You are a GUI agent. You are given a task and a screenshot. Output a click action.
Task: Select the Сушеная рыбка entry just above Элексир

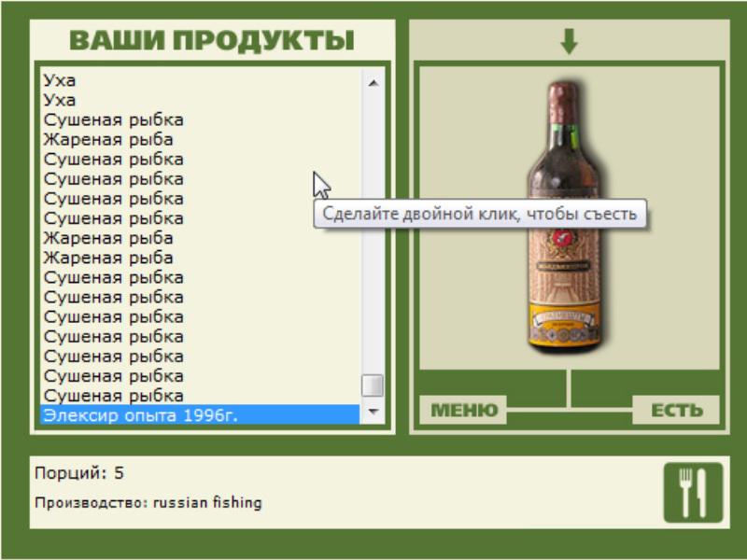(x=200, y=395)
